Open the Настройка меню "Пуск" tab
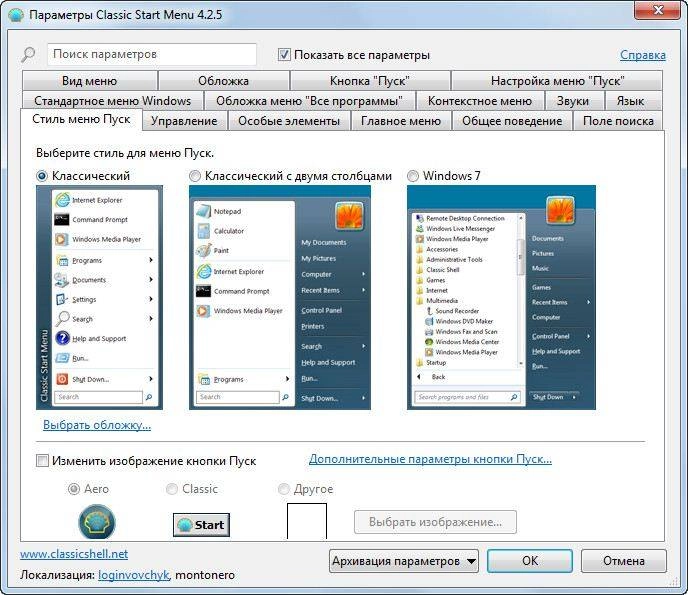 557,81
